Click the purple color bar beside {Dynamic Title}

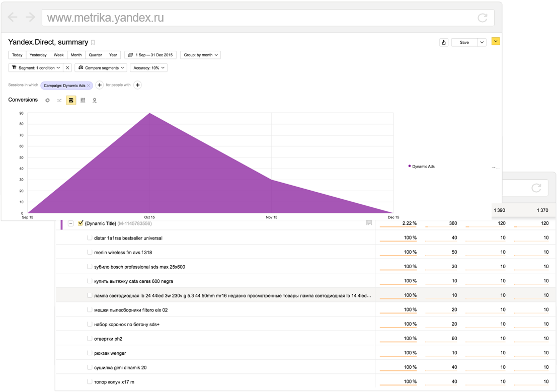click(x=61, y=224)
